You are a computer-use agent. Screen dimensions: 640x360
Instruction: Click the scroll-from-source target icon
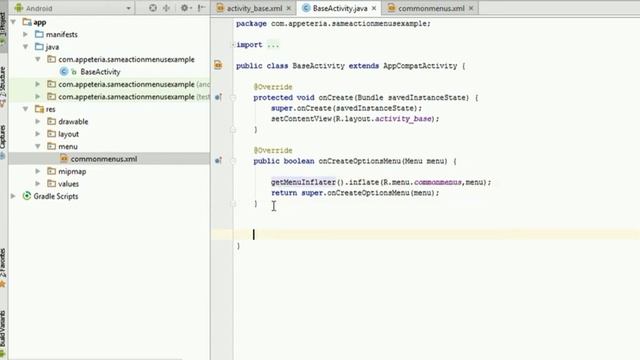pyautogui.click(x=153, y=8)
